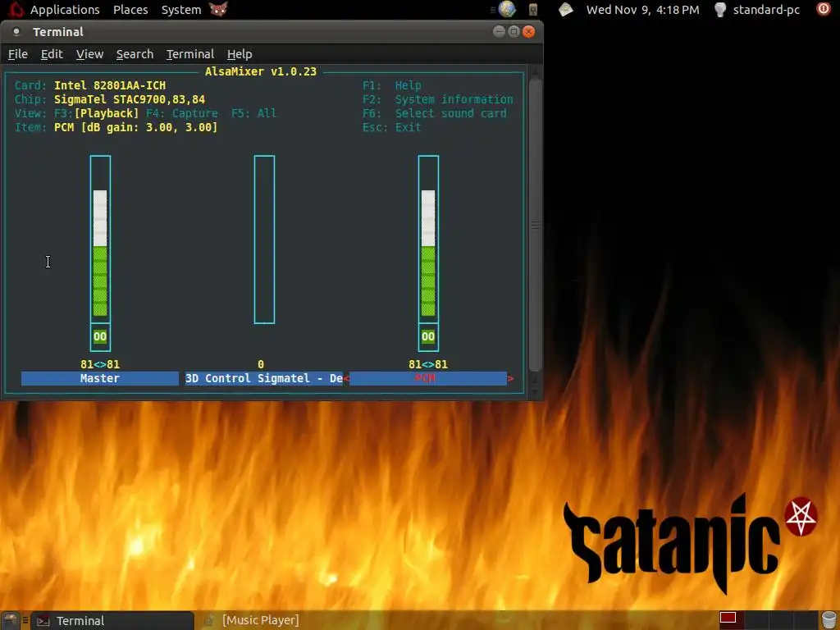Click the PCM level value 81<>81

point(428,364)
